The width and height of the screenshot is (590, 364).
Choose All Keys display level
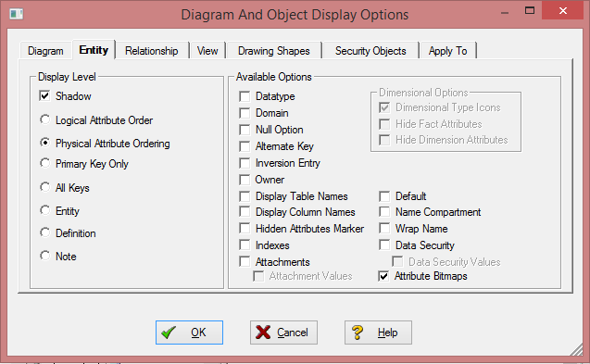tap(45, 187)
